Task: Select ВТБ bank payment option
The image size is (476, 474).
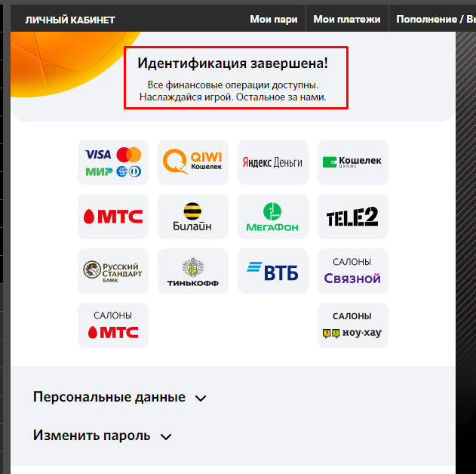Action: [x=272, y=271]
